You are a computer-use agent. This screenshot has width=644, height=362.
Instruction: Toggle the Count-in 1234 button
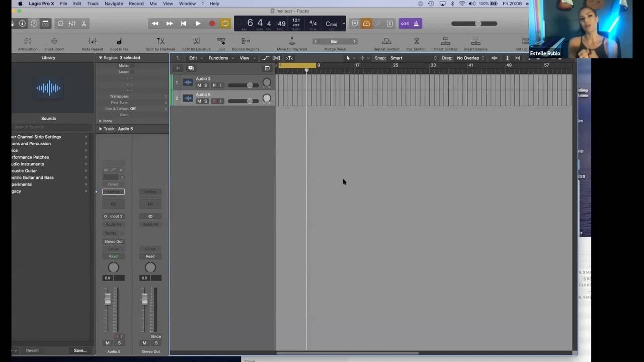405,24
